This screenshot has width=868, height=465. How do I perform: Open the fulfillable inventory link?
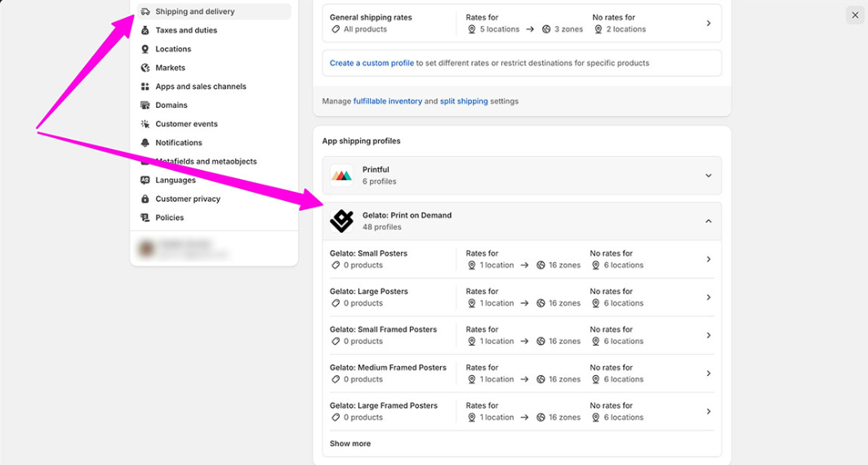[x=387, y=101]
